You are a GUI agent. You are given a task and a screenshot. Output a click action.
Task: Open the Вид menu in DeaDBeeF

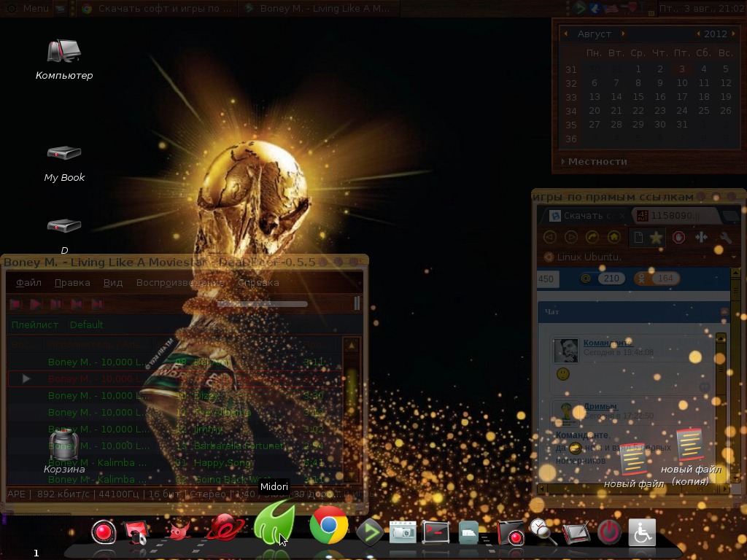pos(113,283)
